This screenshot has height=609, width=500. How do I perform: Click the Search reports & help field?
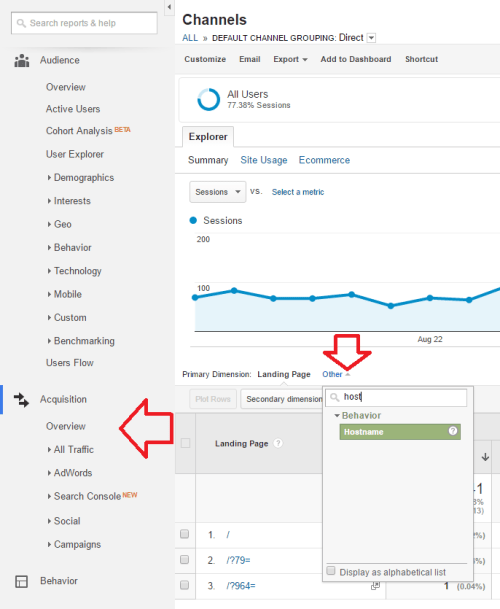pos(84,23)
